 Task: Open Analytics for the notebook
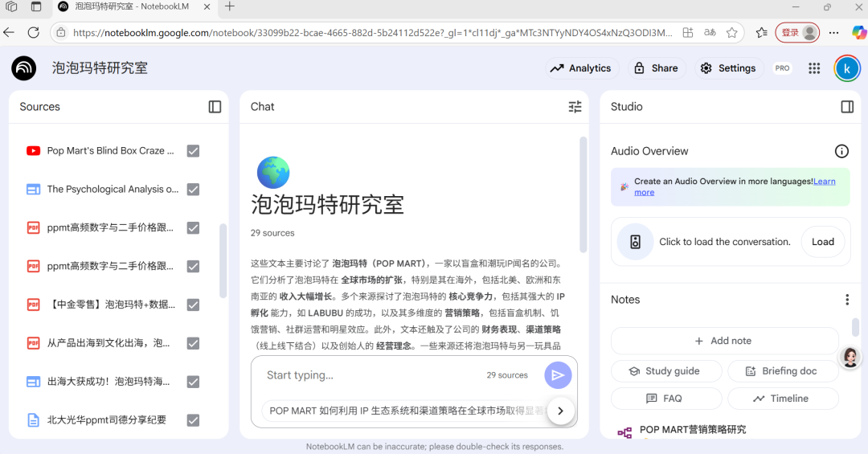click(581, 68)
